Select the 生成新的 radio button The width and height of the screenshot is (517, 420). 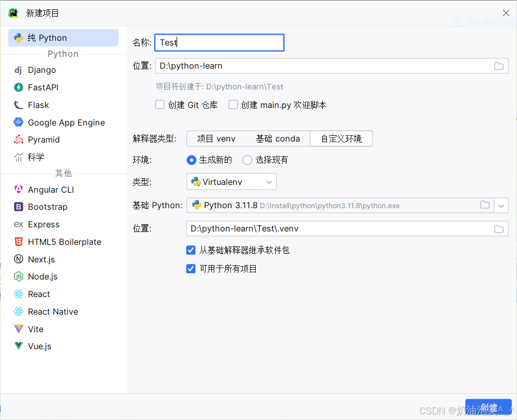(x=191, y=160)
